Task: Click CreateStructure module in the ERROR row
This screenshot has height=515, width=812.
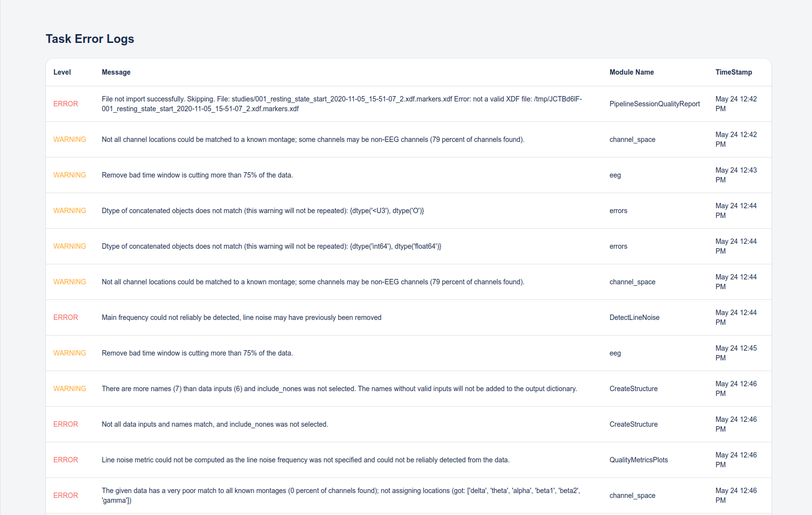Action: point(634,424)
